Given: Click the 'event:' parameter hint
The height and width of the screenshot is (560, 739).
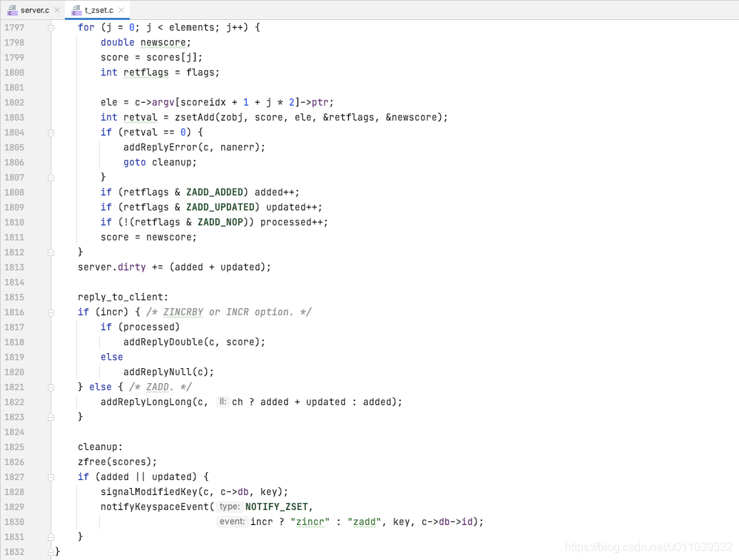Looking at the screenshot, I should [x=232, y=521].
